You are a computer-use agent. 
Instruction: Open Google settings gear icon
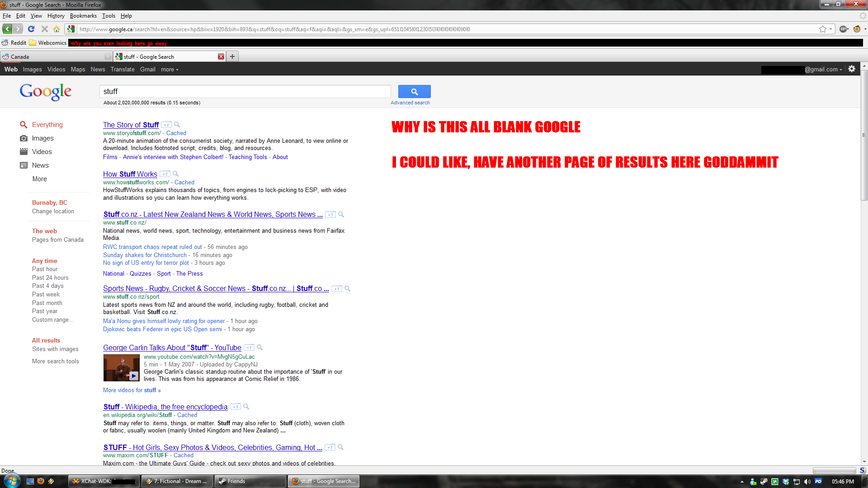[852, 69]
